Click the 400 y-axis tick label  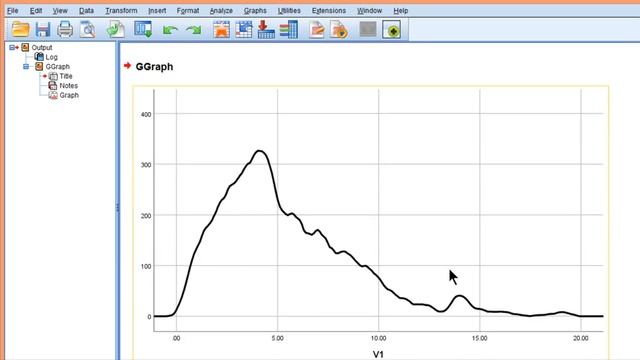coord(146,114)
